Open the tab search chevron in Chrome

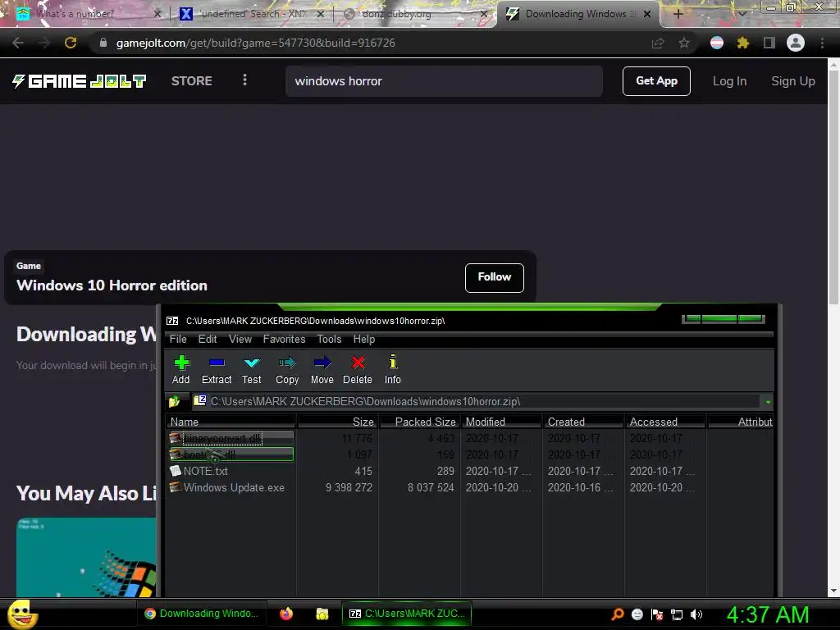click(x=742, y=14)
